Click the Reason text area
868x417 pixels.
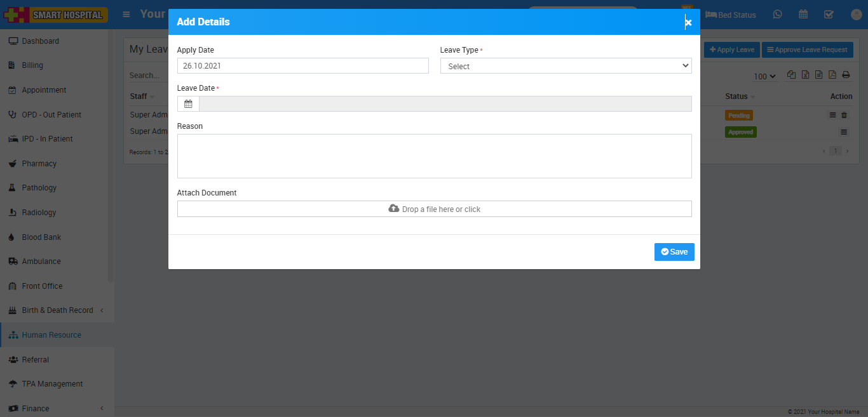pyautogui.click(x=434, y=156)
